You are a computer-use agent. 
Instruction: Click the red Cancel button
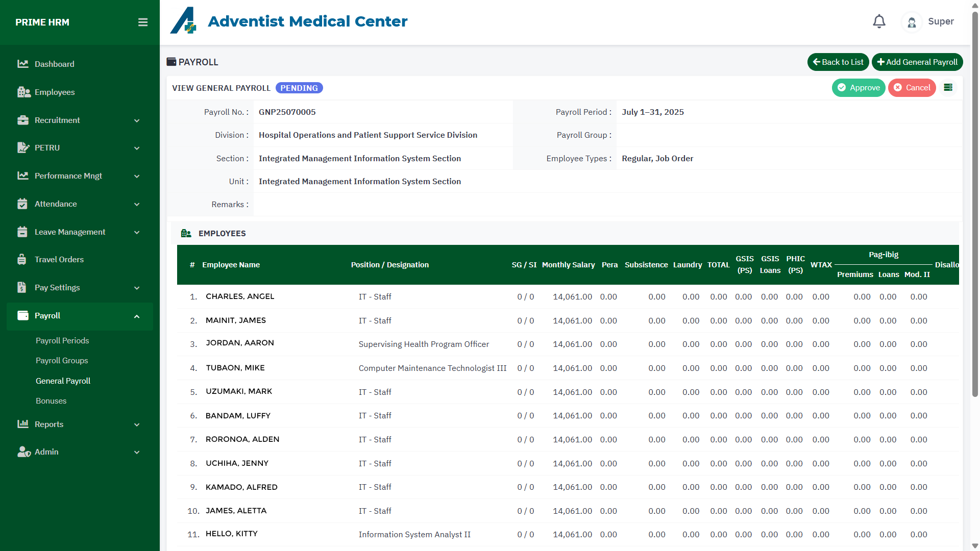pos(912,88)
